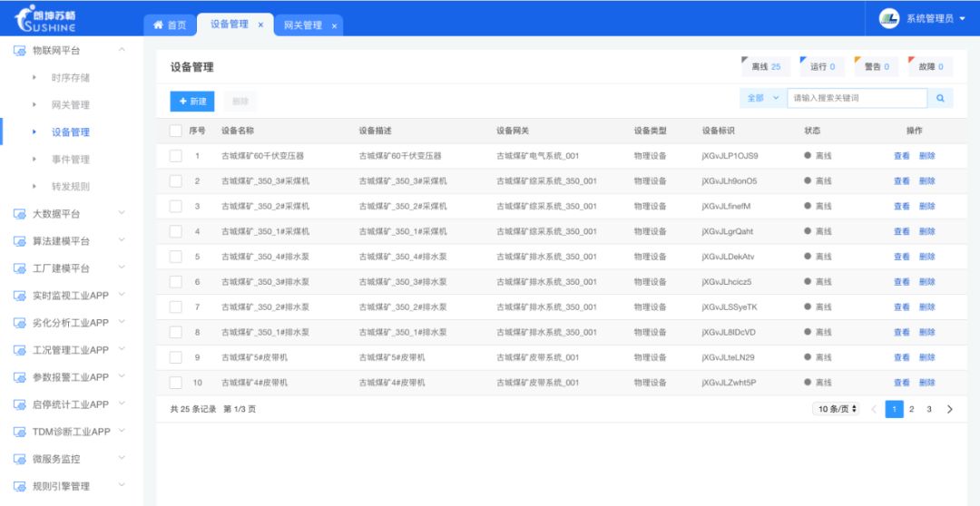The image size is (980, 506).
Task: Click the 大数据平台 sidebar icon
Action: click(19, 214)
